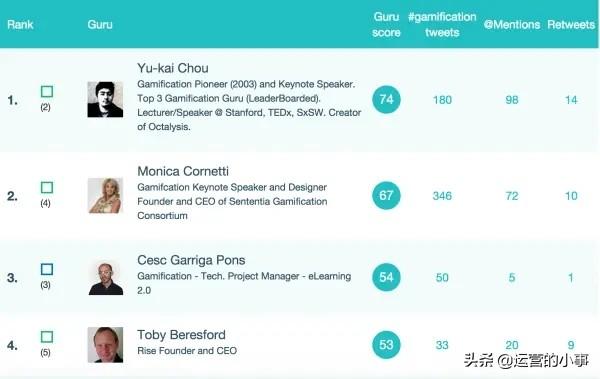View Toby Beresford's avatar image
600x379 pixels.
[x=105, y=345]
